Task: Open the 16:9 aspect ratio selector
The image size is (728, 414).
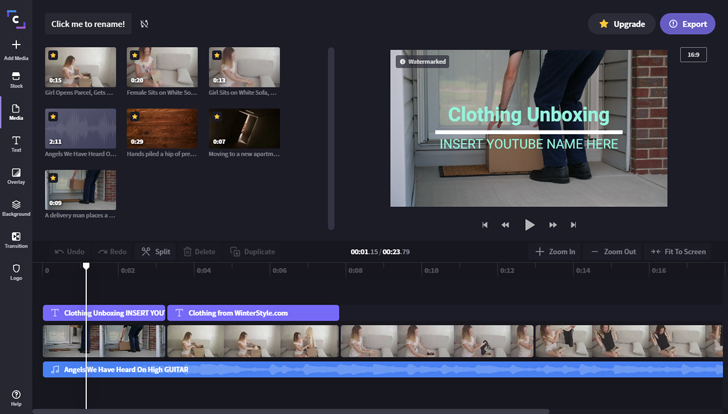Action: (x=693, y=54)
